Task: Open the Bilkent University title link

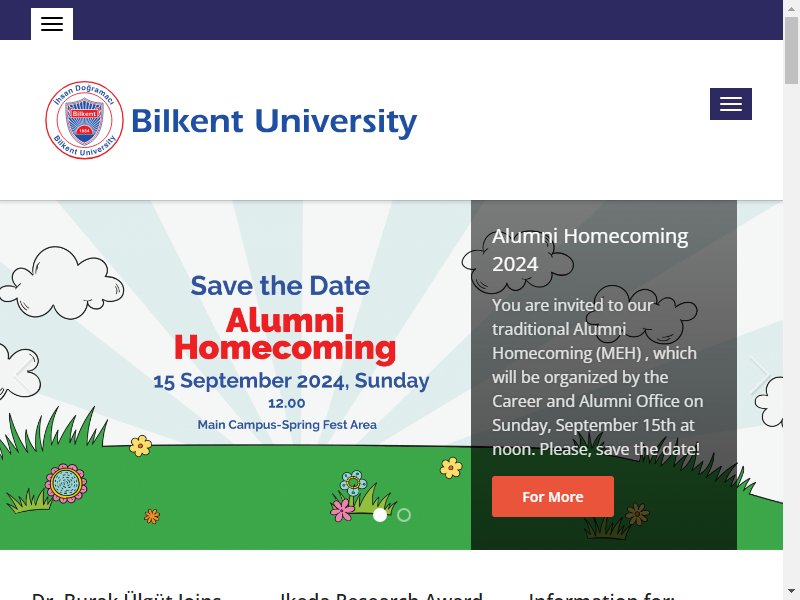Action: [x=274, y=121]
